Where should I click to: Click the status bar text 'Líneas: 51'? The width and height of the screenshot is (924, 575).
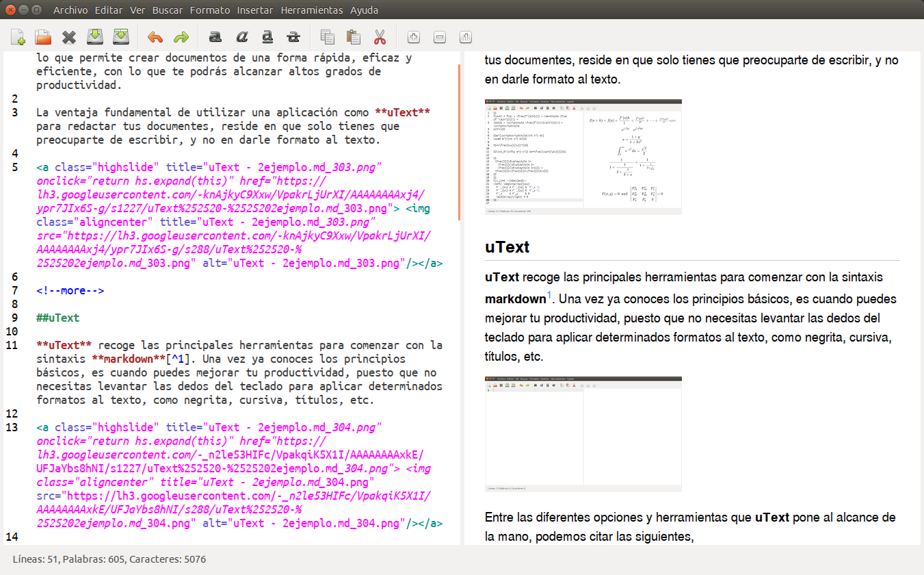pos(34,559)
